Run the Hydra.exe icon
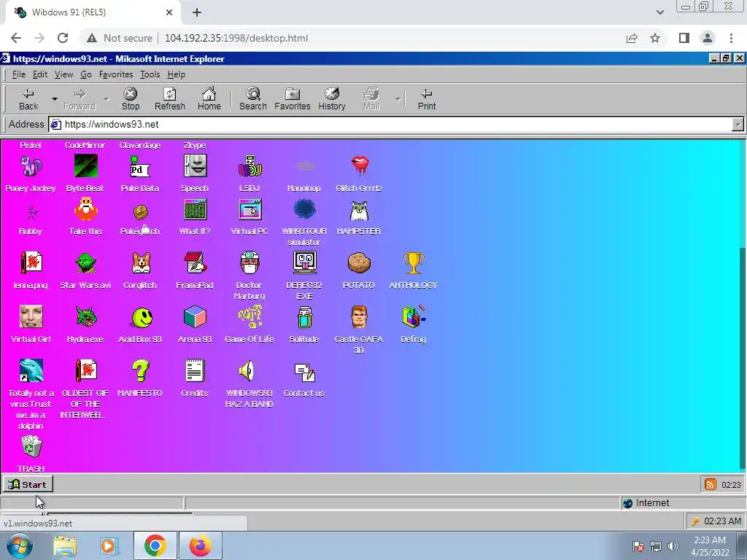 coord(86,317)
